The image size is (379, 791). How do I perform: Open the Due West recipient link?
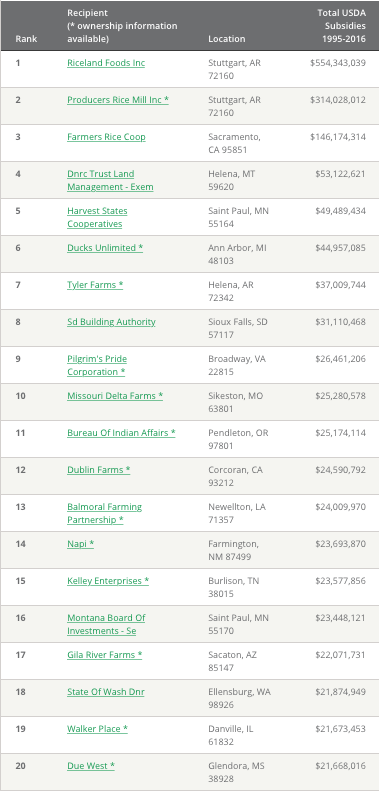(91, 766)
